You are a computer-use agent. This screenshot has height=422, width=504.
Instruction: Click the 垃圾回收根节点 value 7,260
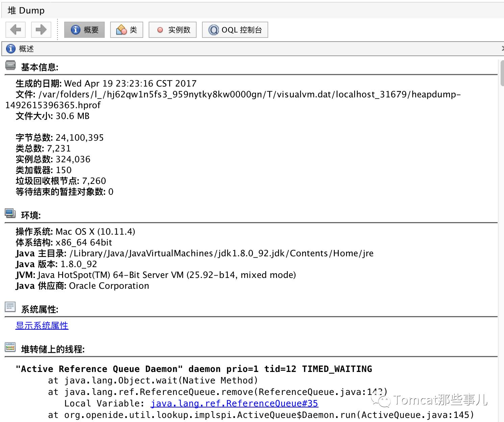coord(94,181)
